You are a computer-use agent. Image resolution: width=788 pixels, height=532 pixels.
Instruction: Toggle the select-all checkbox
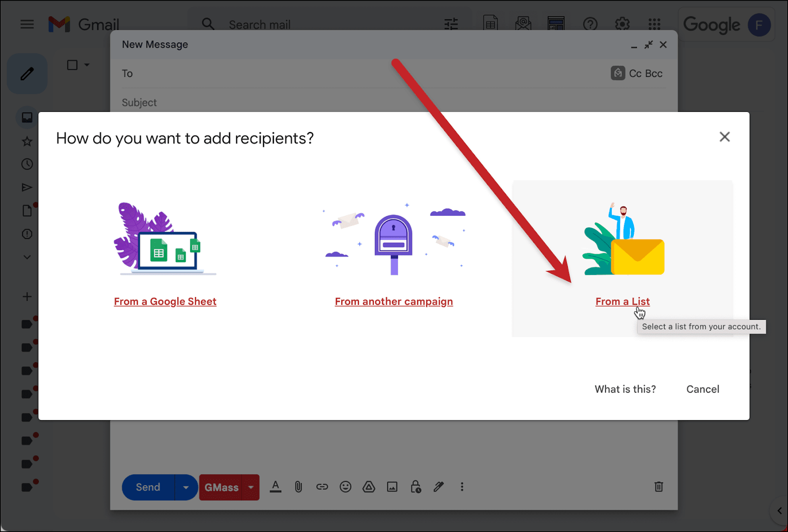72,65
